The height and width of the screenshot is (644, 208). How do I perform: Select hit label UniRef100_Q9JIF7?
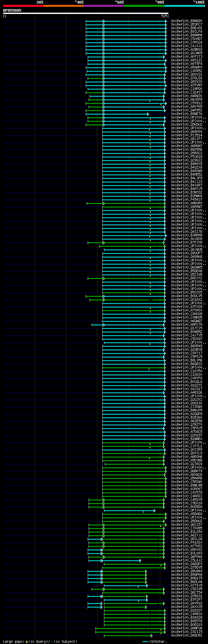point(187,139)
